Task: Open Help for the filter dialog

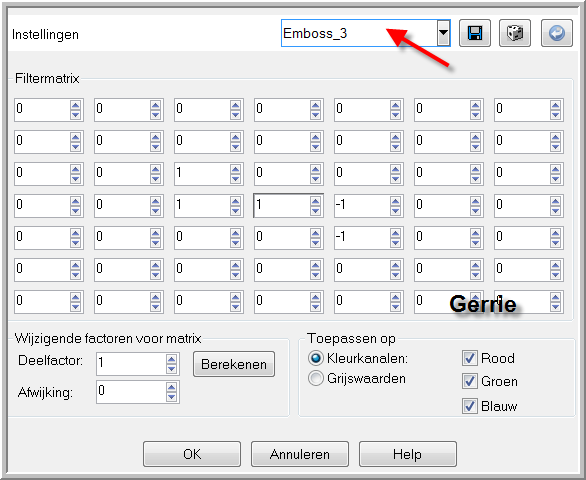Action: click(x=408, y=454)
